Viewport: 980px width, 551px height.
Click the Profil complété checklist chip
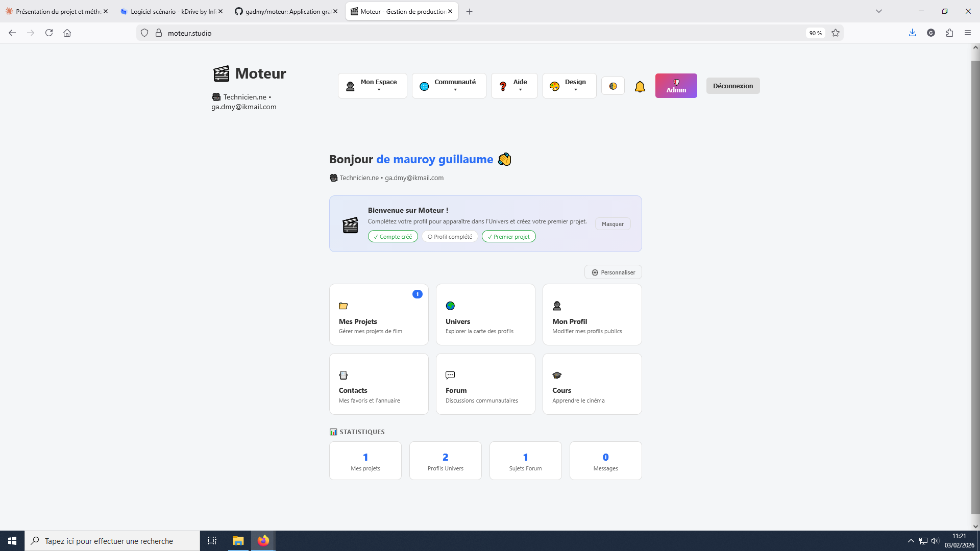click(450, 237)
